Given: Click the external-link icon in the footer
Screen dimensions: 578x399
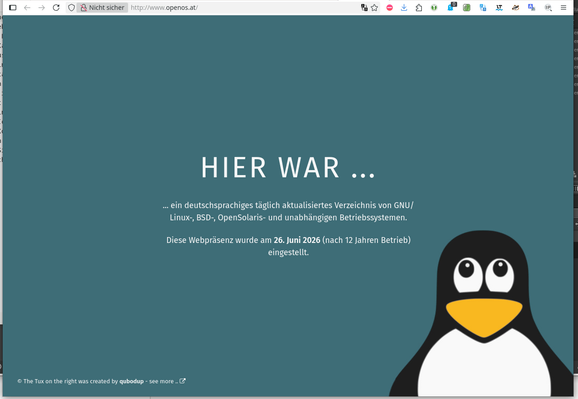Looking at the screenshot, I should point(182,381).
